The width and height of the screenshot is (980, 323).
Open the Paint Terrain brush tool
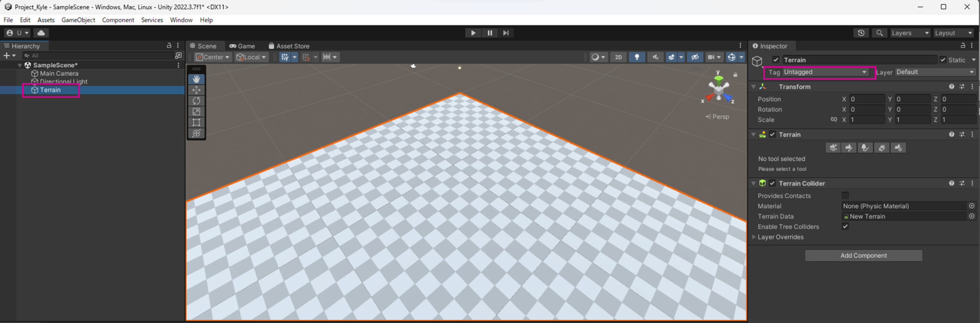point(849,148)
